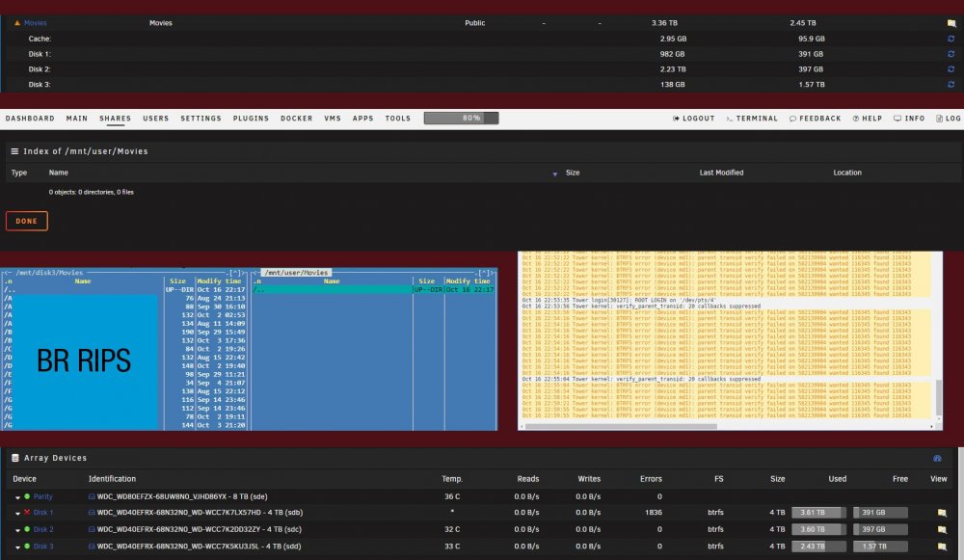Viewport: 964px width, 560px height.
Task: Recalculate Cache share size refresh icon
Action: (951, 39)
